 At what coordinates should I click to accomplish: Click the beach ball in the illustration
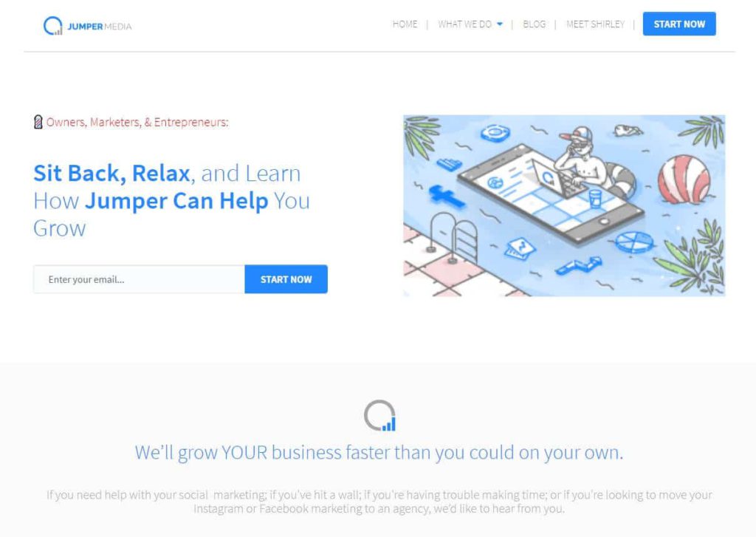(x=683, y=179)
